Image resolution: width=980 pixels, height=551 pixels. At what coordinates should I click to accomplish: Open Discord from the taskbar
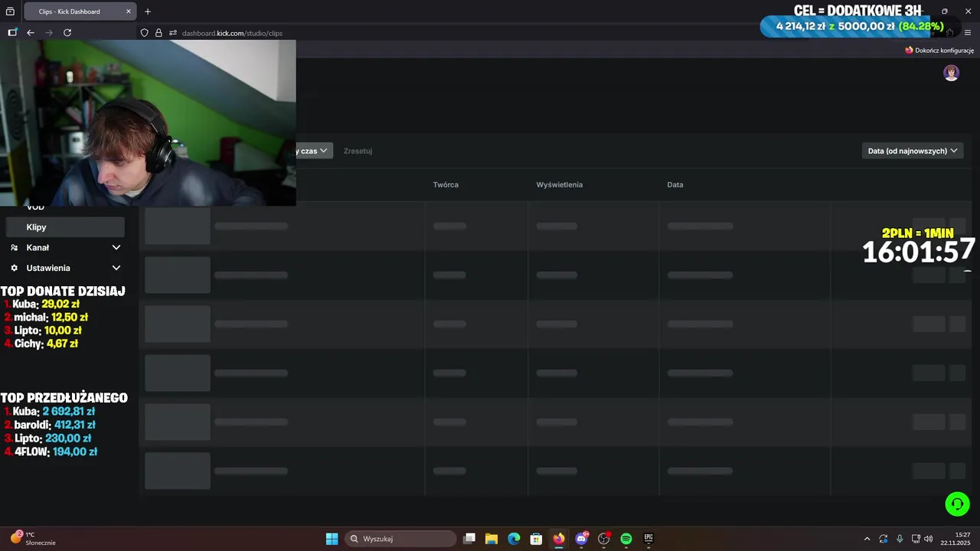click(x=581, y=539)
